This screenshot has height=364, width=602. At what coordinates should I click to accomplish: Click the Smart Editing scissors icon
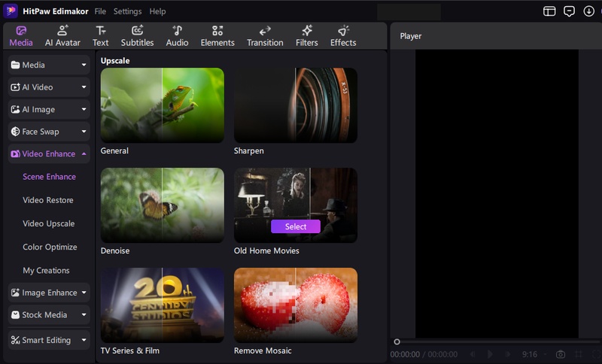15,340
